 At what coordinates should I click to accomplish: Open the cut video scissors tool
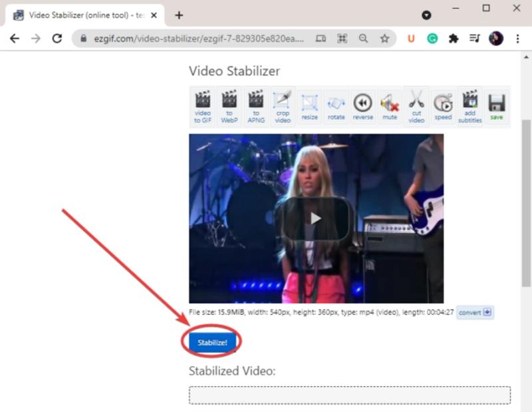click(x=416, y=106)
